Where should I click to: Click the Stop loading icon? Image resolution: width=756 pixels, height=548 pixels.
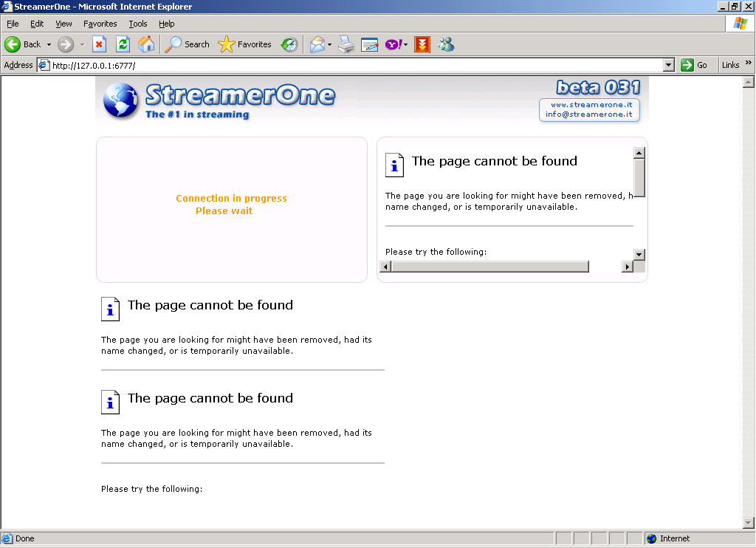point(100,44)
